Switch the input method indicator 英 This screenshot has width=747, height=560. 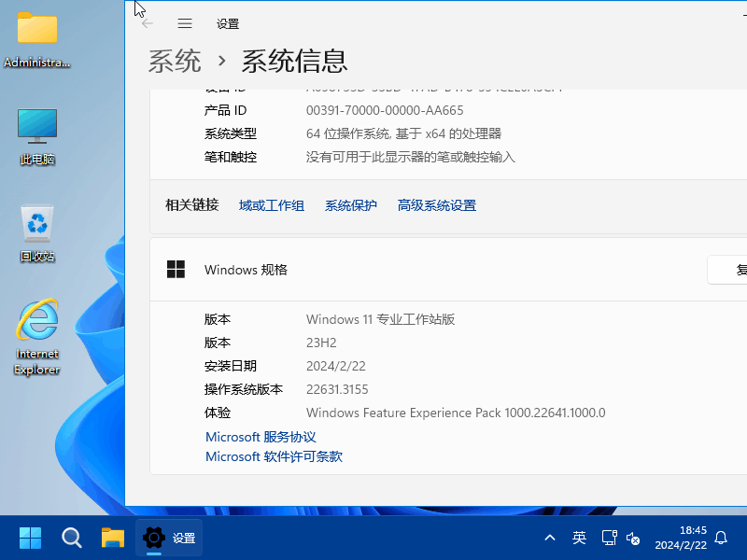point(579,539)
